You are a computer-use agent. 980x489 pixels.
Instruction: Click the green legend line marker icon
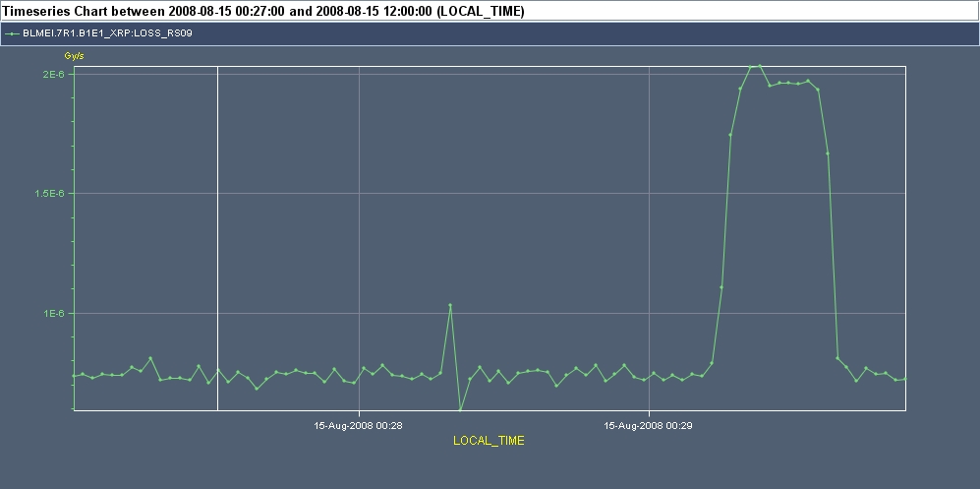(x=12, y=33)
